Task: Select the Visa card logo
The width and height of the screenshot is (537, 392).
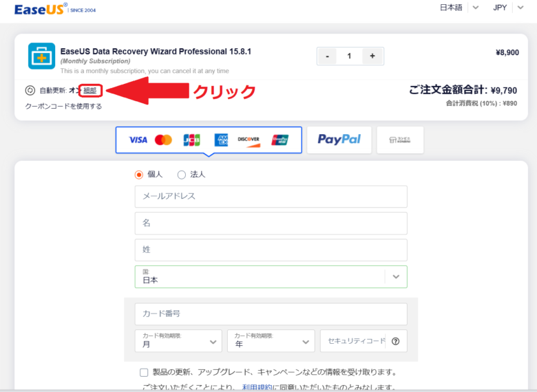Action: click(138, 140)
